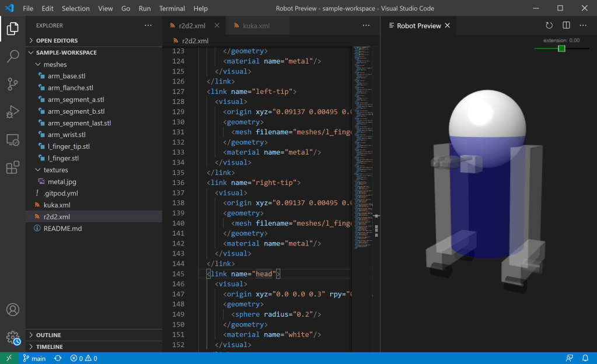Open README.md in the explorer
The width and height of the screenshot is (597, 364).
coord(62,229)
